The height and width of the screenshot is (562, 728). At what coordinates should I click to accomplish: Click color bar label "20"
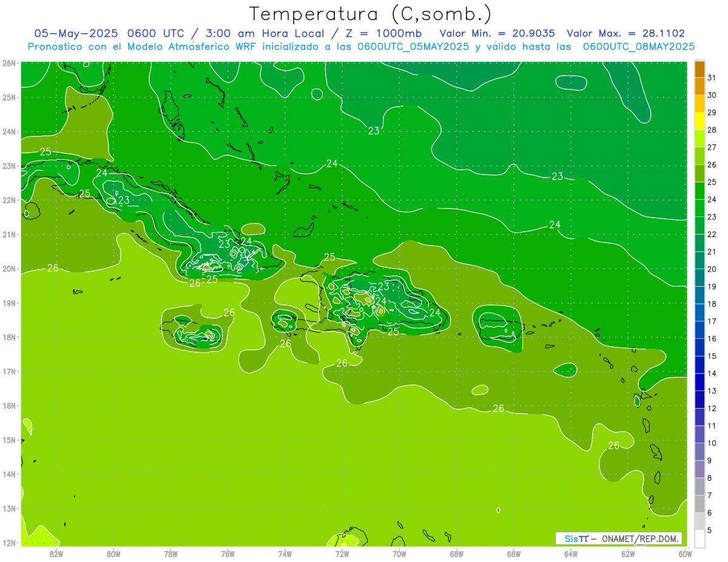pyautogui.click(x=712, y=269)
